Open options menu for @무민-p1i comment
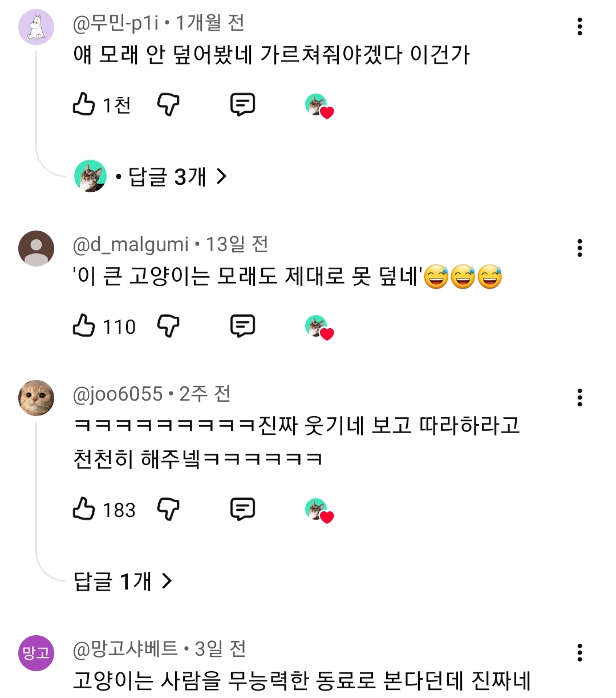616x698 pixels. tap(579, 26)
